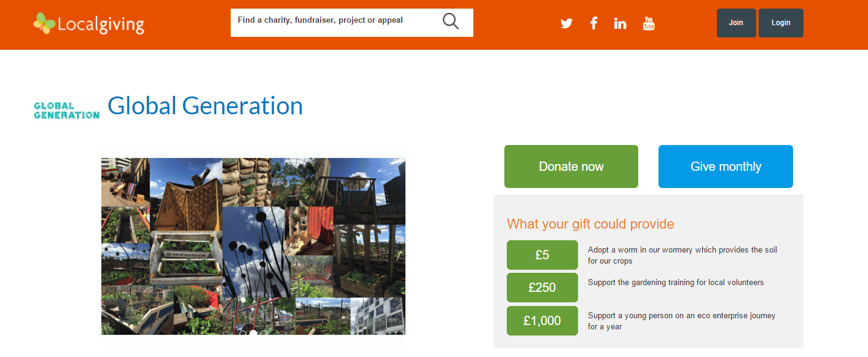Image resolution: width=868 pixels, height=357 pixels.
Task: Click the green Donate now button
Action: pos(571,167)
